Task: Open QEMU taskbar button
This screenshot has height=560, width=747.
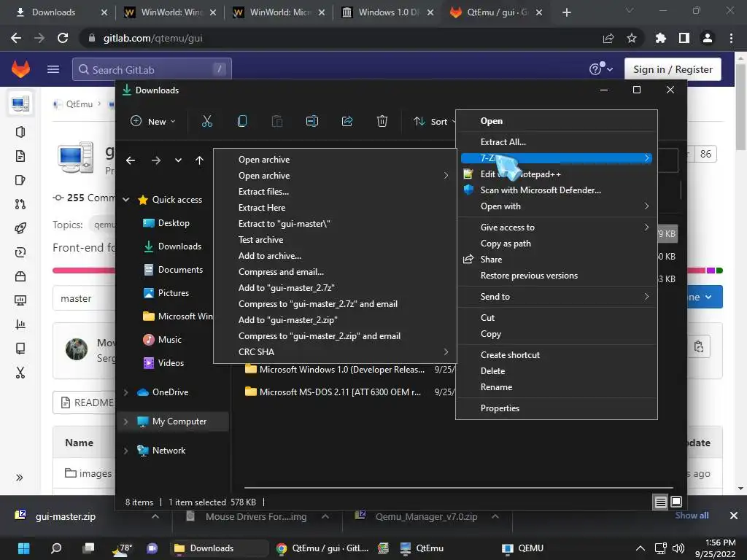Action: (523, 548)
